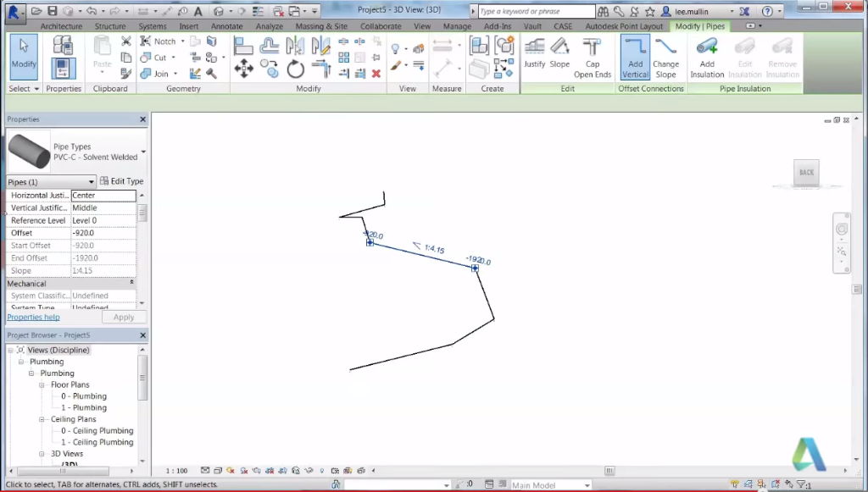This screenshot has height=492, width=868.
Task: Collapse the Ceiling Plans tree node
Action: coord(42,419)
